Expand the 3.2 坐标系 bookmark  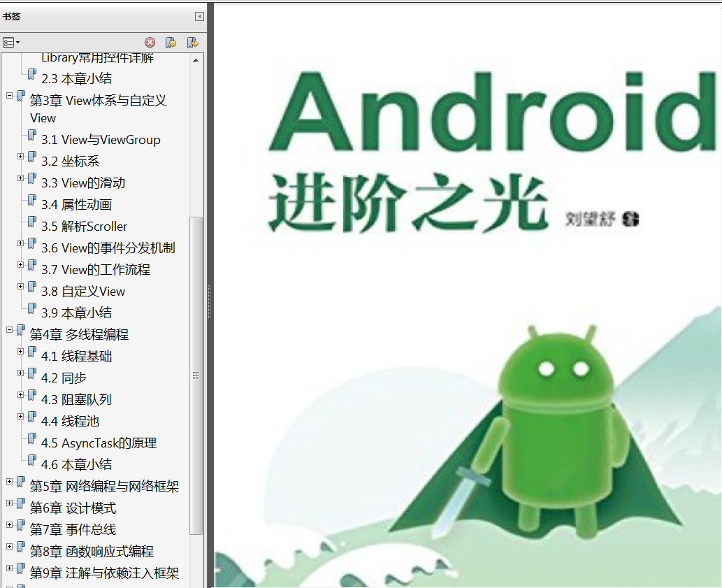point(21,157)
